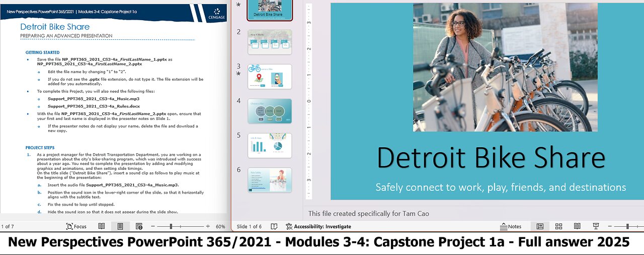Screen dimensions: 644x255
Task: Start Slide Show from status bar
Action: tap(596, 227)
